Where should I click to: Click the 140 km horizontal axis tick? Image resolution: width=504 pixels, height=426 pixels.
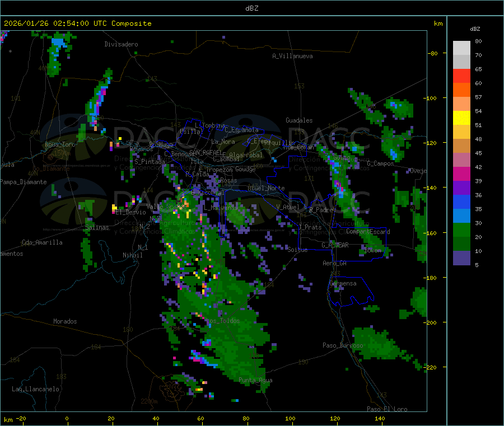(380, 418)
